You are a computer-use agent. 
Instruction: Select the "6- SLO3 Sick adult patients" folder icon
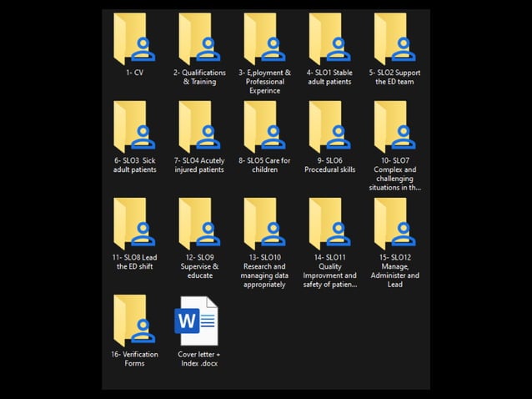pyautogui.click(x=134, y=127)
